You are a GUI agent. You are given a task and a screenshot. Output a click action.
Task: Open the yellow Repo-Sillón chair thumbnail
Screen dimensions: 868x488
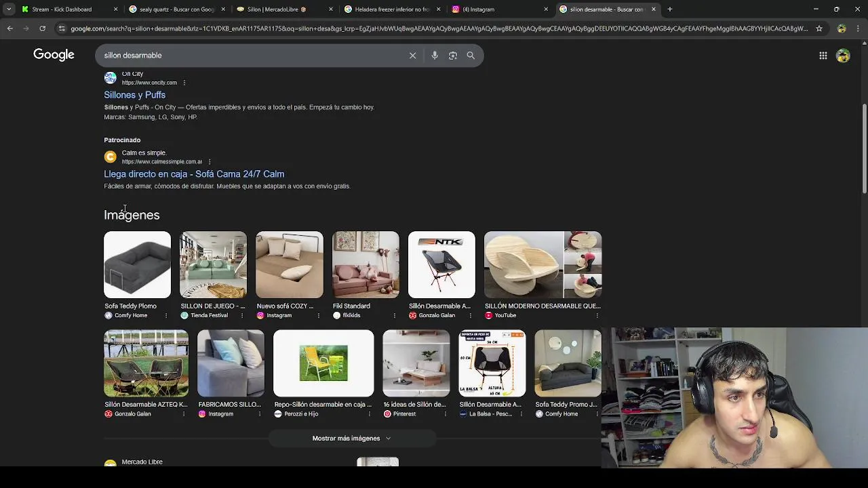[323, 363]
